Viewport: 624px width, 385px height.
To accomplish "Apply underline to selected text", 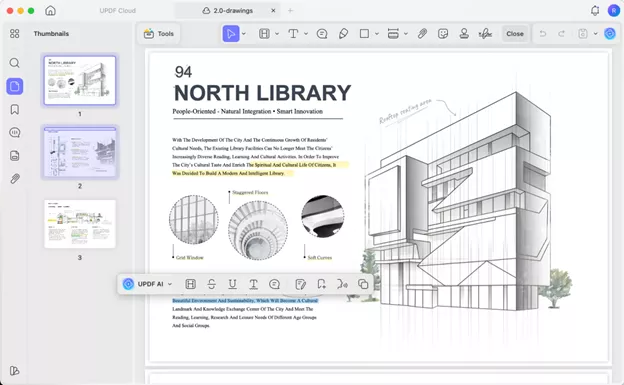I will [x=232, y=284].
